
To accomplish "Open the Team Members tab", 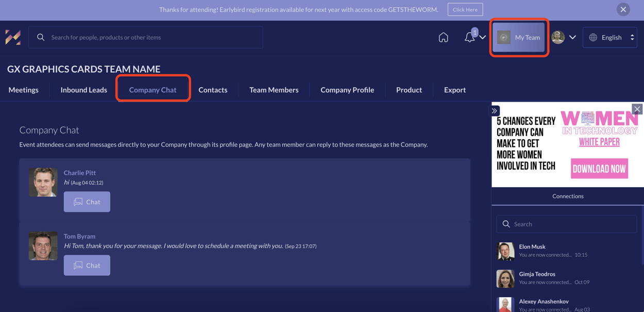I will (x=274, y=90).
